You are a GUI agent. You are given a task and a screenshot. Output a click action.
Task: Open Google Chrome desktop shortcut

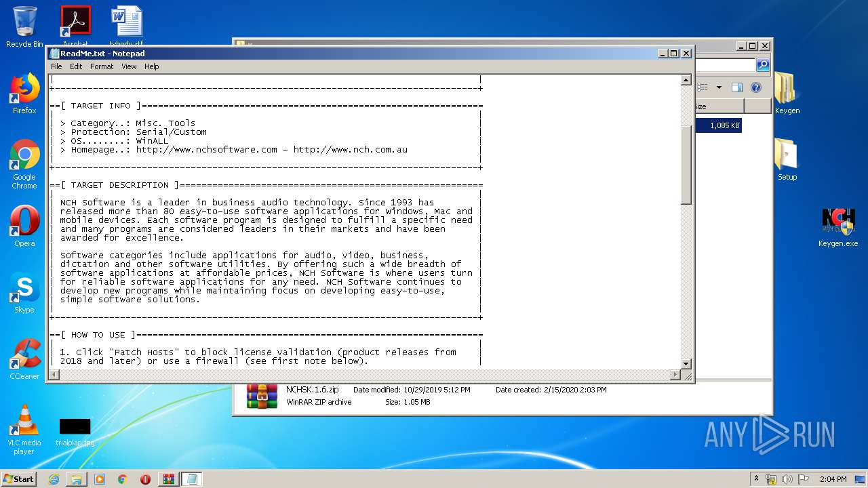(x=24, y=165)
